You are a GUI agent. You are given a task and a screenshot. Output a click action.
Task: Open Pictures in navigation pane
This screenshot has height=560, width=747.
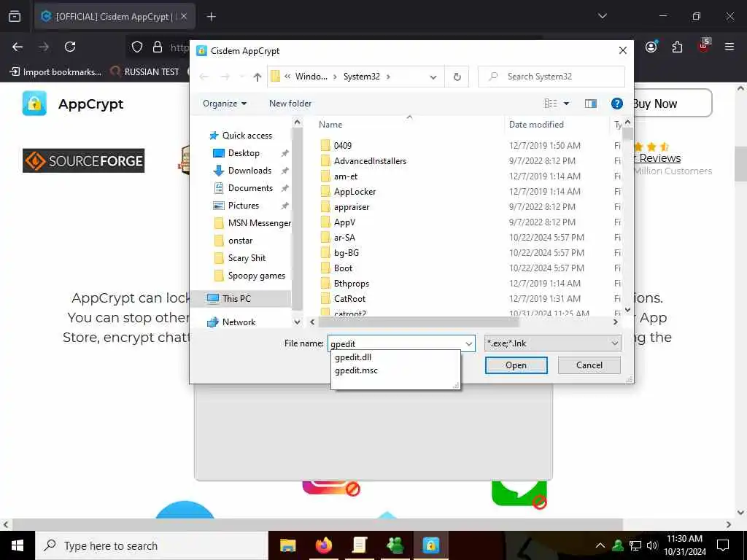pyautogui.click(x=244, y=206)
